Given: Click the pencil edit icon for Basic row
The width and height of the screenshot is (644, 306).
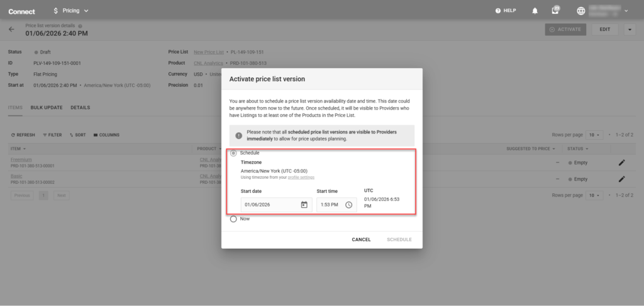Looking at the screenshot, I should 621,179.
